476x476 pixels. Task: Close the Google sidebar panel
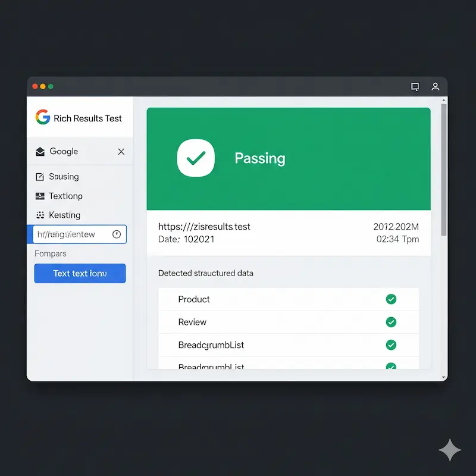coord(121,152)
